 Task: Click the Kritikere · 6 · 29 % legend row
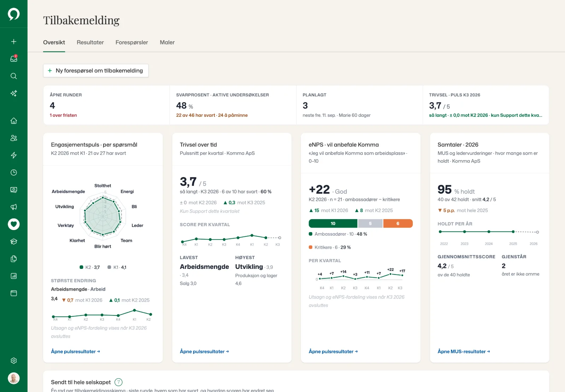click(330, 247)
